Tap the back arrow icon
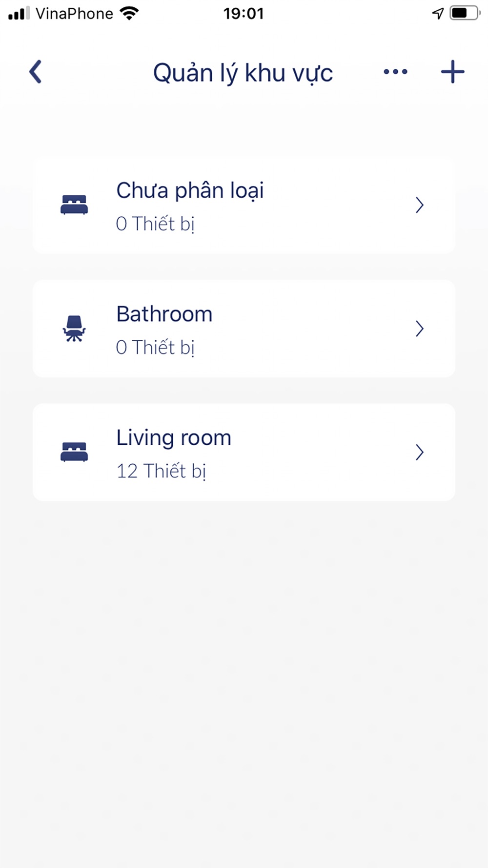The width and height of the screenshot is (488, 868). coord(36,72)
